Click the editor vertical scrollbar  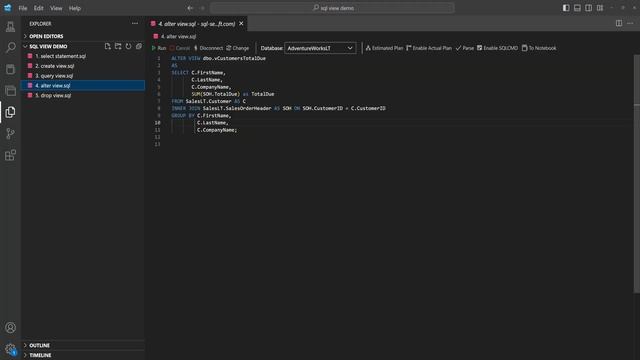click(637, 173)
